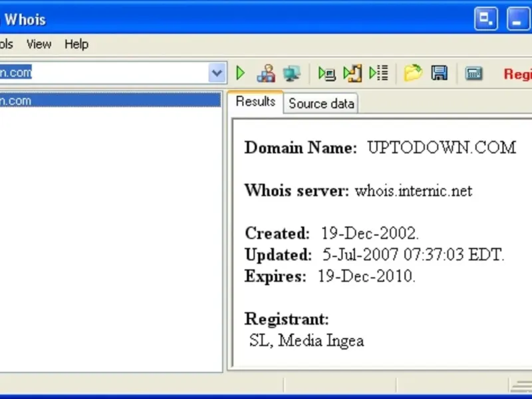Click the Expires date 19-Dec-2010
This screenshot has height=399, width=532.
click(366, 276)
